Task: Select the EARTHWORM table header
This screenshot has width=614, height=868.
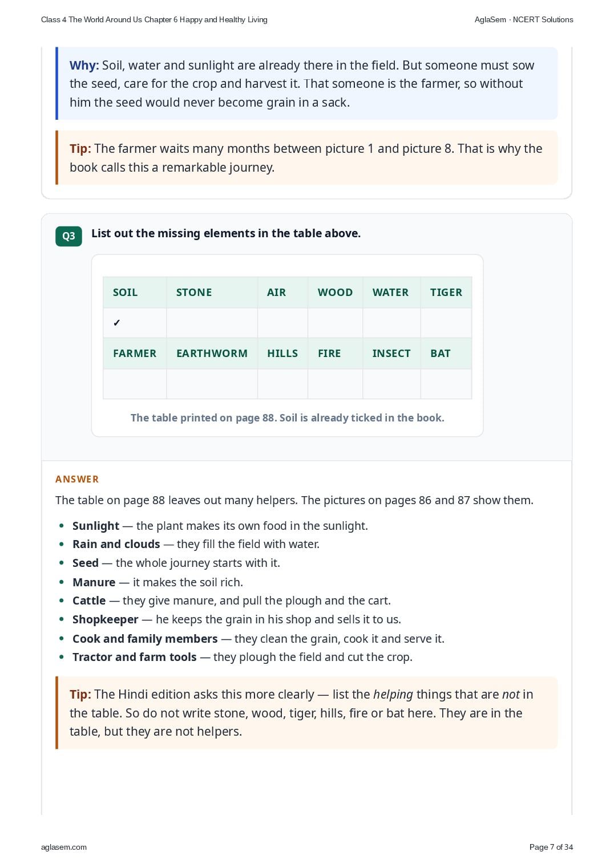Action: [x=212, y=354]
